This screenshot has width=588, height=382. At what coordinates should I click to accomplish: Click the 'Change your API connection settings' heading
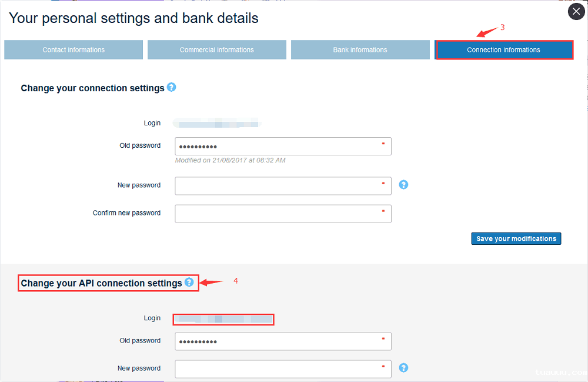coord(101,284)
